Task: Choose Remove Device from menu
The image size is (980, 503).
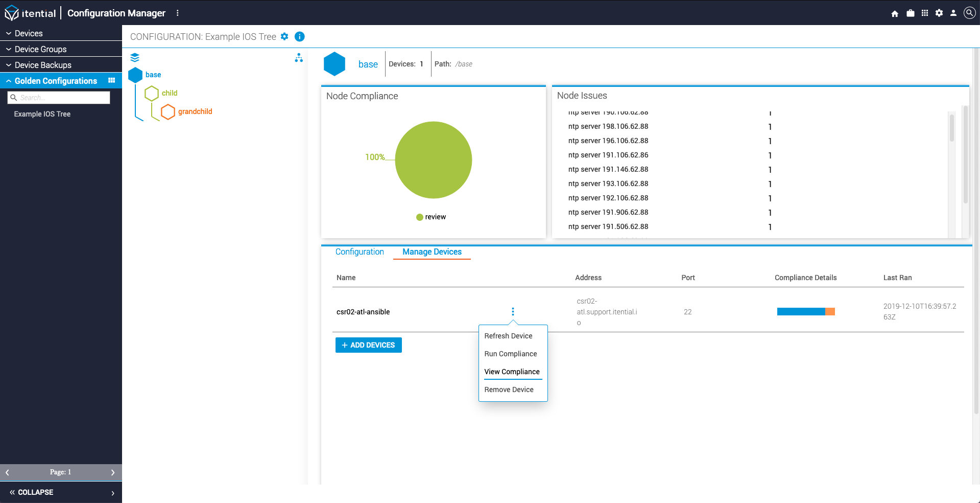Action: click(x=509, y=390)
